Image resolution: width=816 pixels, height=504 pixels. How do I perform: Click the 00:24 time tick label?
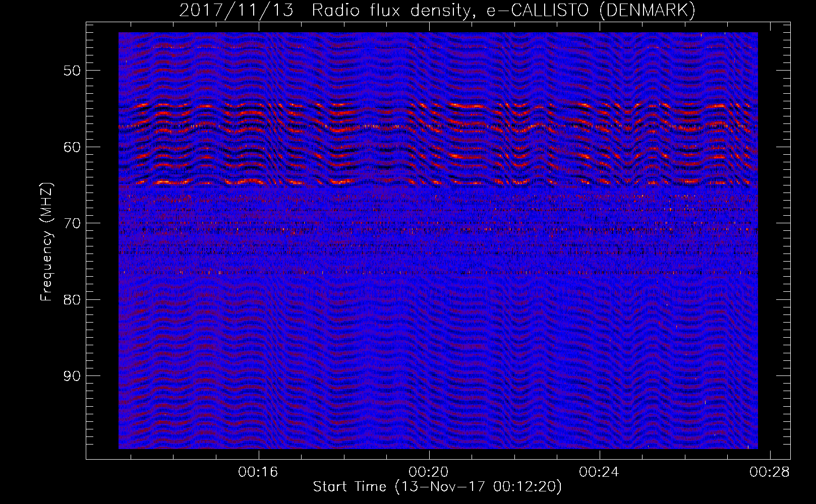599,472
